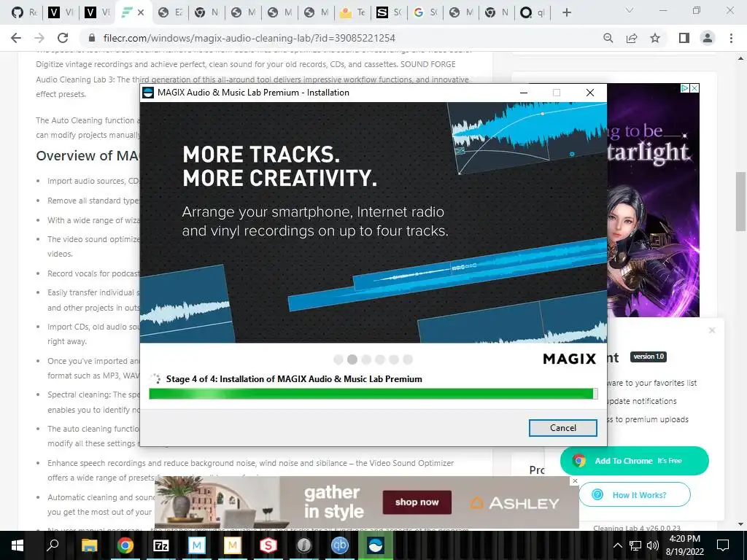The width and height of the screenshot is (747, 560).
Task: Open the clock showing 4:20 PM
Action: 684,545
